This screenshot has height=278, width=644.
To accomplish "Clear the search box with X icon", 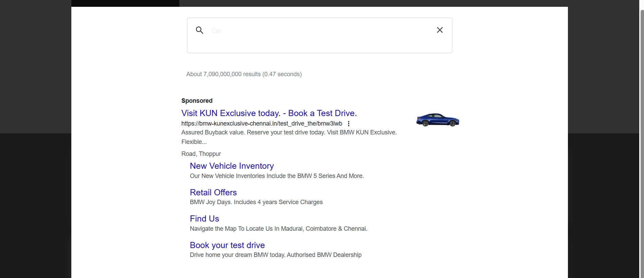I will click(x=440, y=30).
